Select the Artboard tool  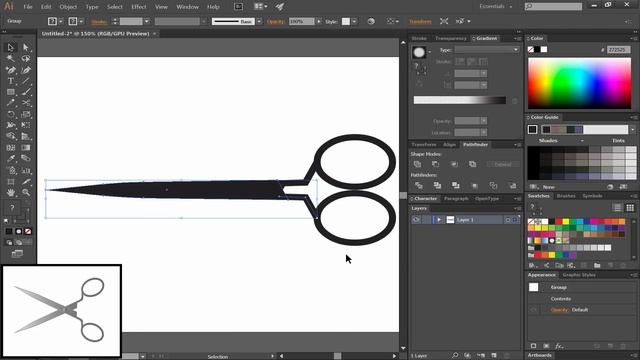click(x=11, y=181)
